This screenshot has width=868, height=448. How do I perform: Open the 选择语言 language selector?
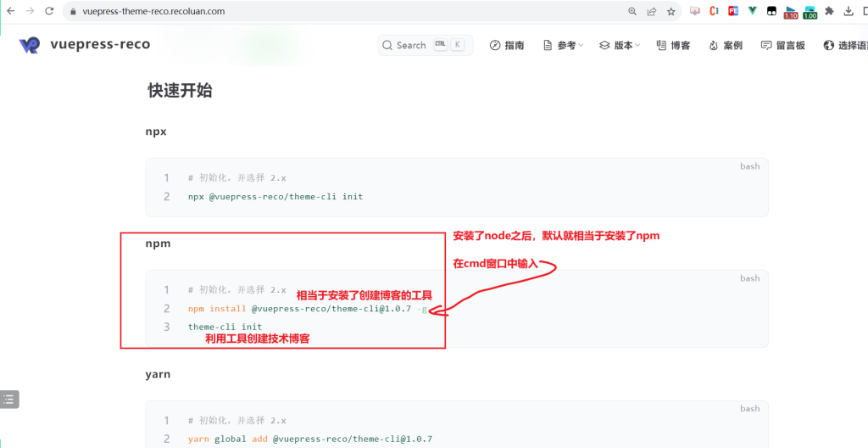845,46
